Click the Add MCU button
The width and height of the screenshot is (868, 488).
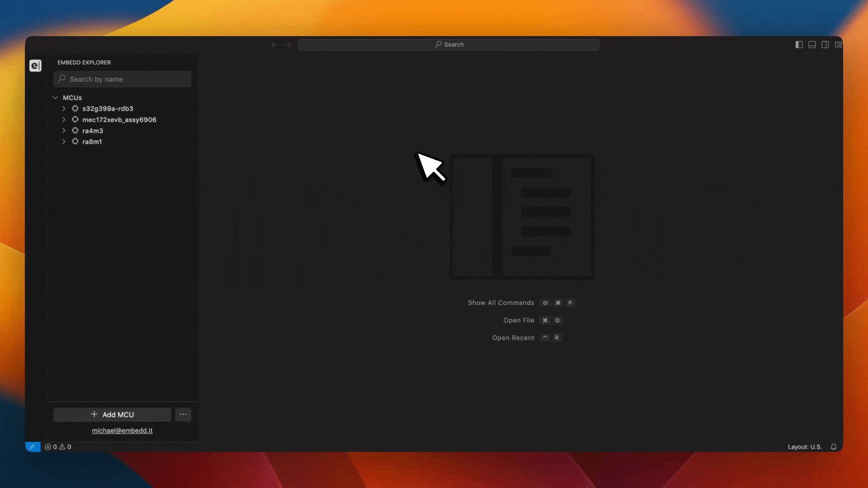[112, 414]
